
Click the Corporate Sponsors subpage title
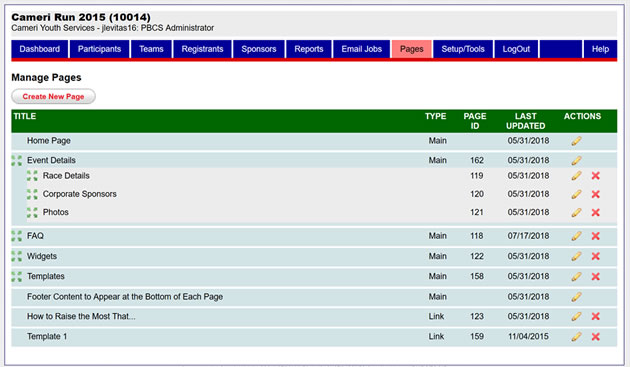click(80, 194)
